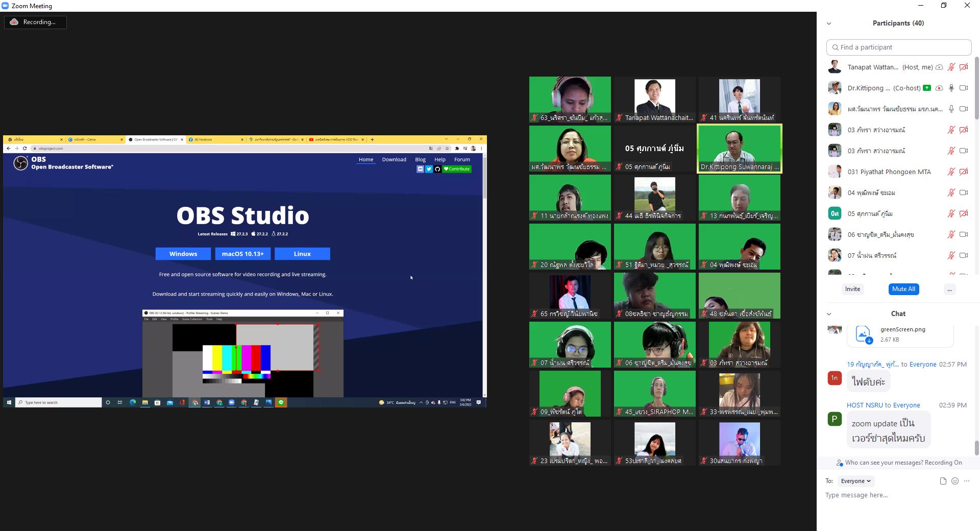This screenshot has width=980, height=531.
Task: Select the 45_แบงง_SIRAPHOP video tile
Action: click(655, 394)
